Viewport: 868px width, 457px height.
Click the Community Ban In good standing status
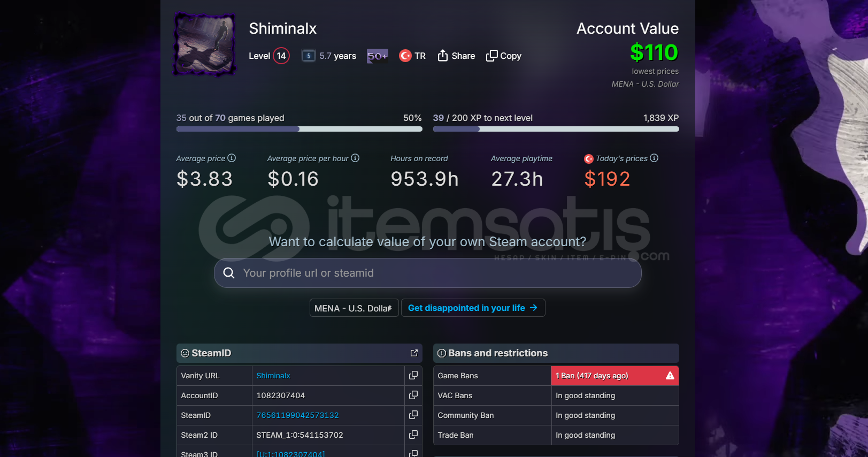(x=586, y=415)
